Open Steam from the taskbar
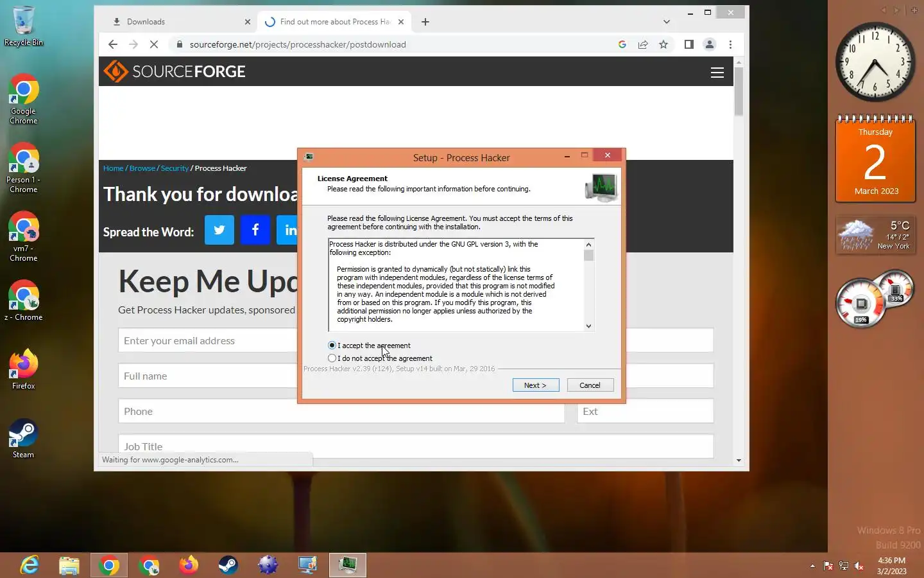 coord(228,565)
